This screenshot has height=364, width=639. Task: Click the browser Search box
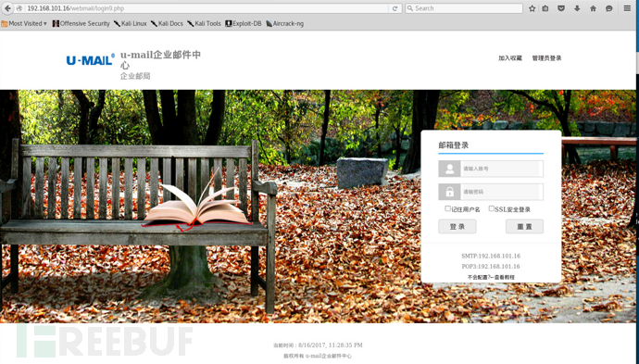click(464, 8)
